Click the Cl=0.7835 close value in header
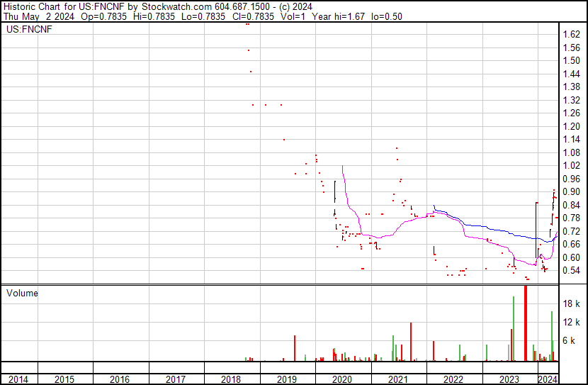588x385 pixels. pos(254,16)
